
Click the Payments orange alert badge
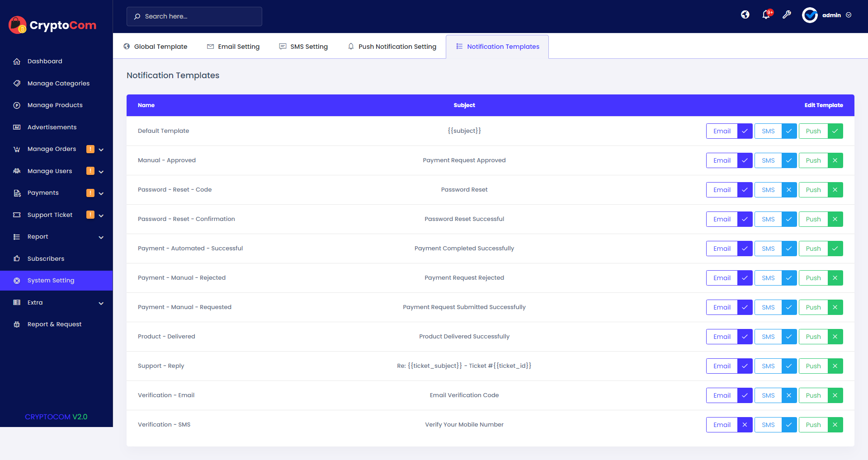(x=90, y=192)
